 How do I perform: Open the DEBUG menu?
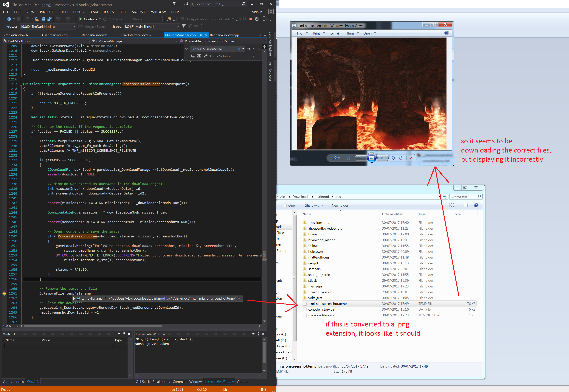(78, 12)
